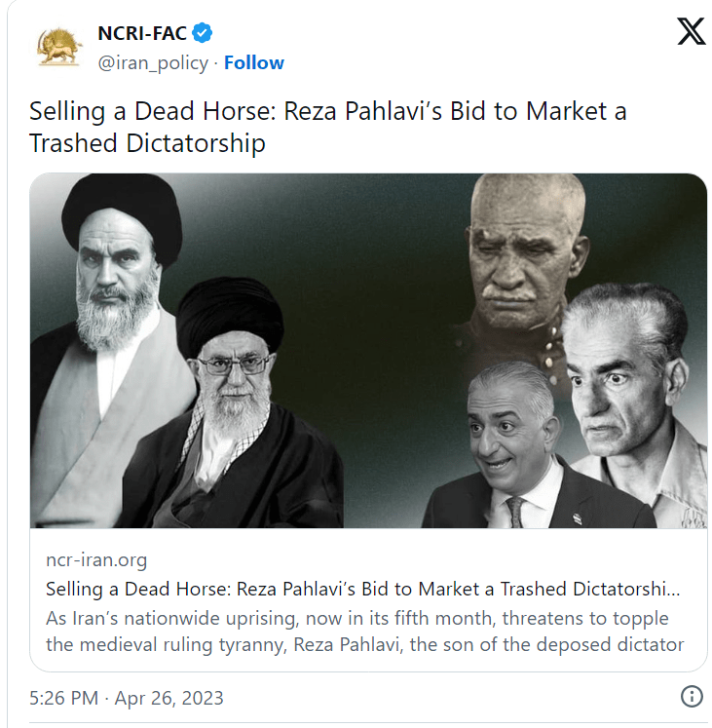Click card description "As Iran's nationwide uprising"
The image size is (712, 728).
364,631
